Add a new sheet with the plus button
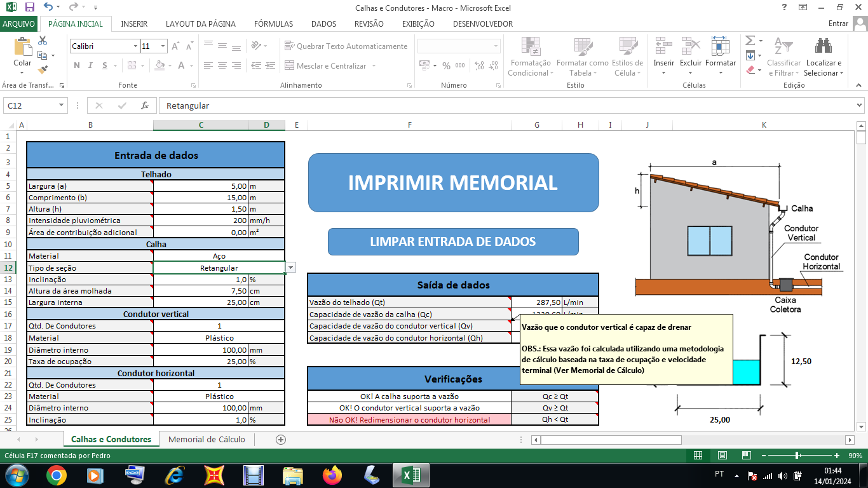Viewport: 868px width, 488px height. 281,439
